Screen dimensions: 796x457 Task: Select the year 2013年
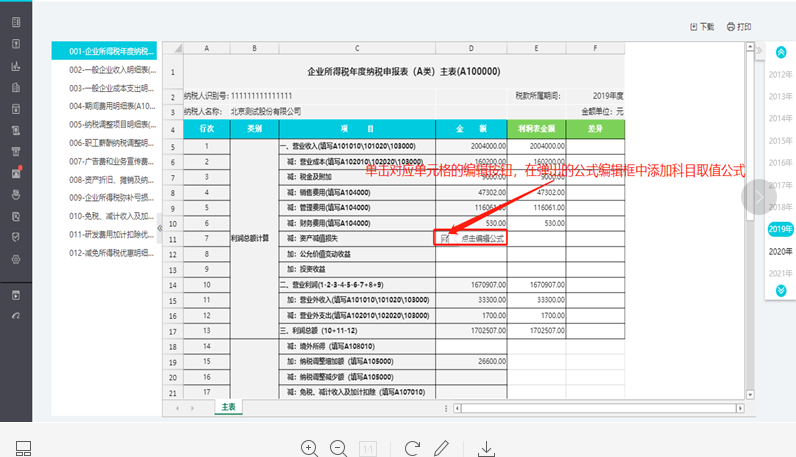coord(780,96)
